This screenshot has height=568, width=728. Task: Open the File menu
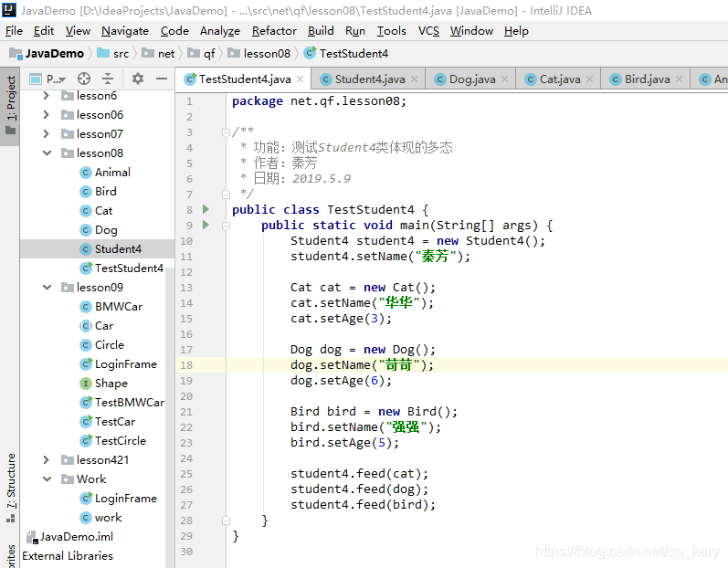(14, 31)
